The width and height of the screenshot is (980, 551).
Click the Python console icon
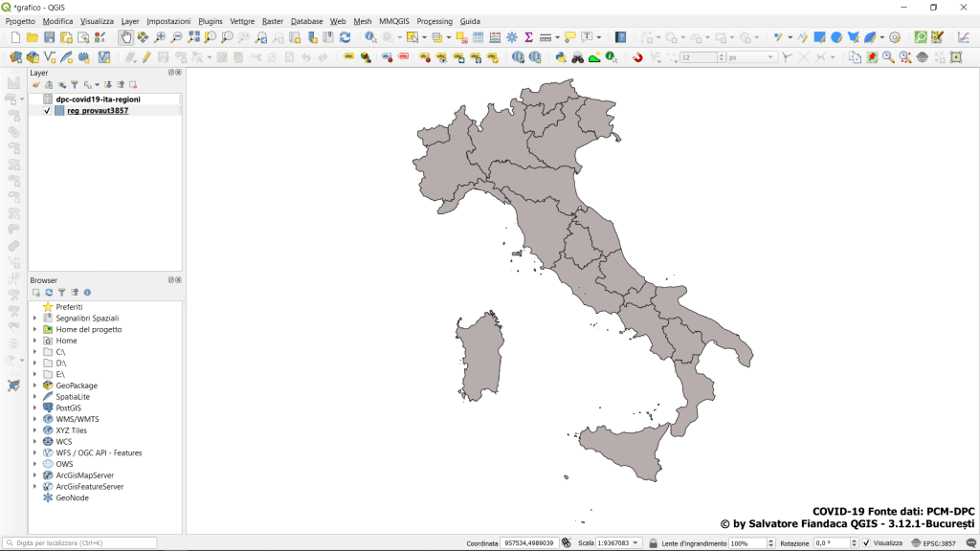click(561, 57)
